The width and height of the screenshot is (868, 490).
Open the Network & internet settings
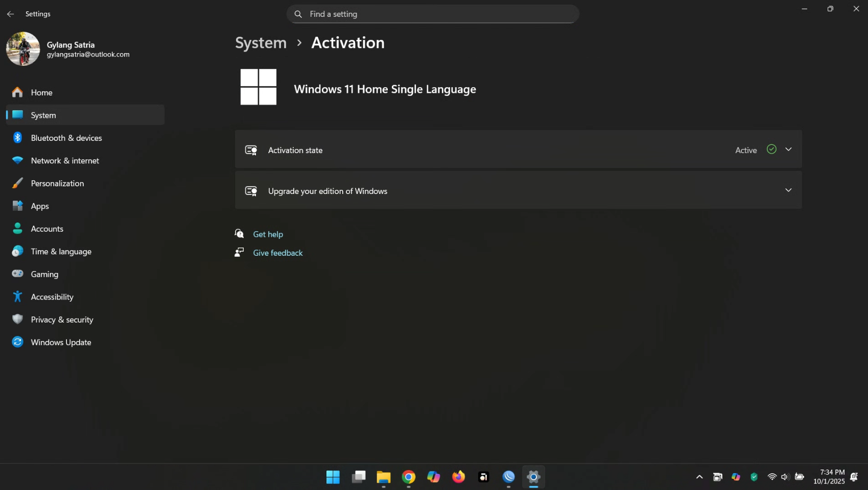[x=65, y=161]
